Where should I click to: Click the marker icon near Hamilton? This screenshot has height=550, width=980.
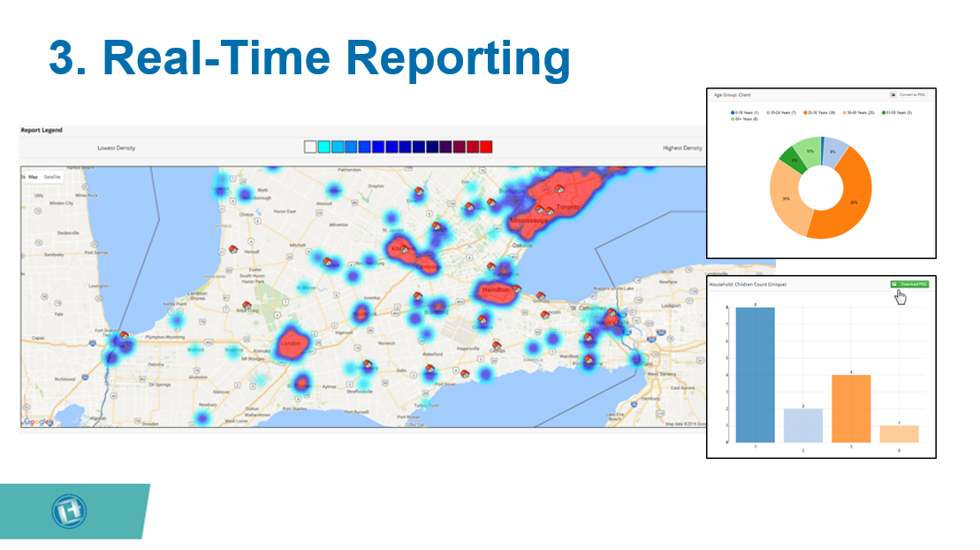pyautogui.click(x=517, y=289)
